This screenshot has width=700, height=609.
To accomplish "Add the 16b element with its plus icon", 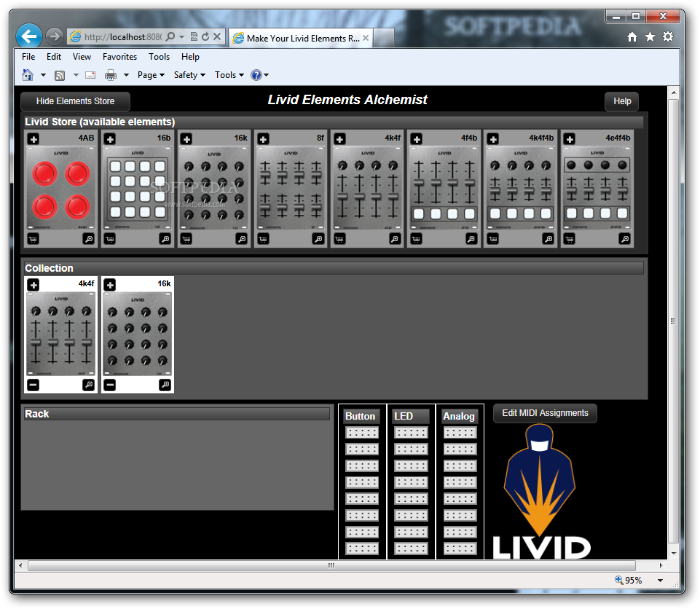I will 110,139.
